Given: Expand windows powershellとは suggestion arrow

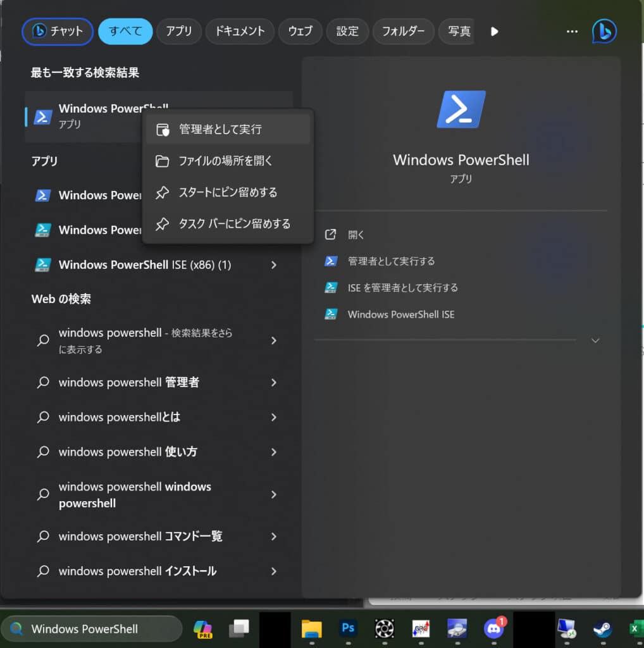Looking at the screenshot, I should [273, 418].
